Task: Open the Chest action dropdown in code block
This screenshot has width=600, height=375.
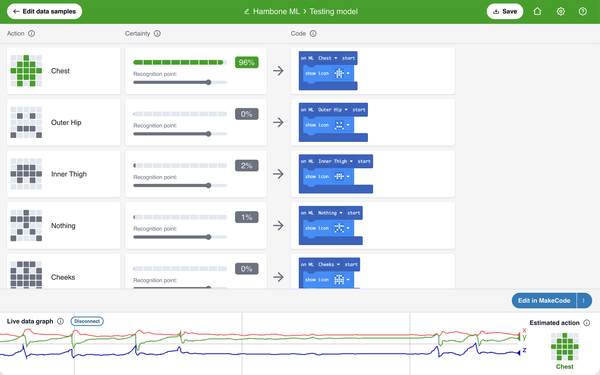Action: [328, 58]
